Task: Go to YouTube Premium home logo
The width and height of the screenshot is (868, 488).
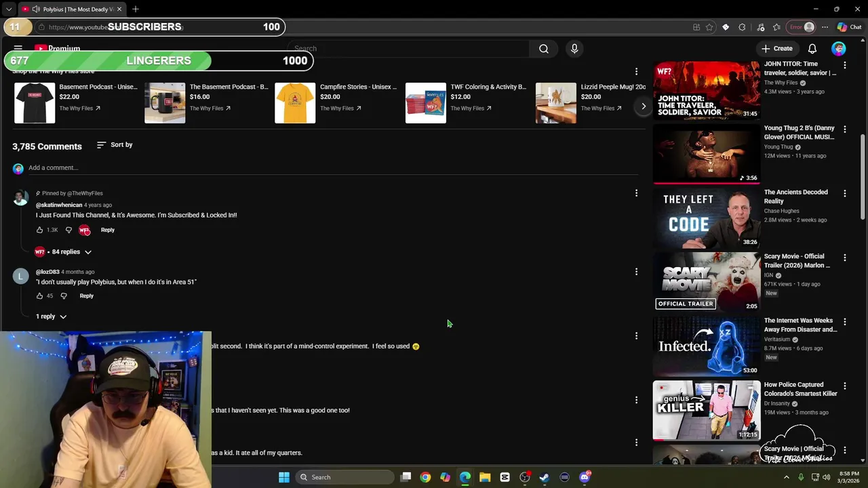Action: coord(58,49)
